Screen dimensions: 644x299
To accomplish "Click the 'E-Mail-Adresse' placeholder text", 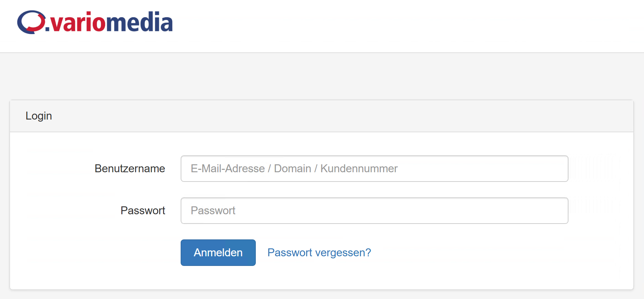I will pyautogui.click(x=228, y=168).
